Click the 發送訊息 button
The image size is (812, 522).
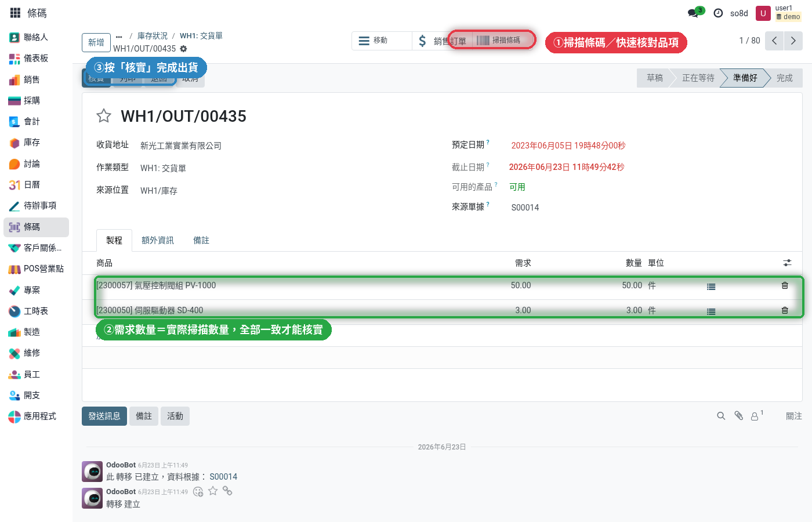coord(104,416)
